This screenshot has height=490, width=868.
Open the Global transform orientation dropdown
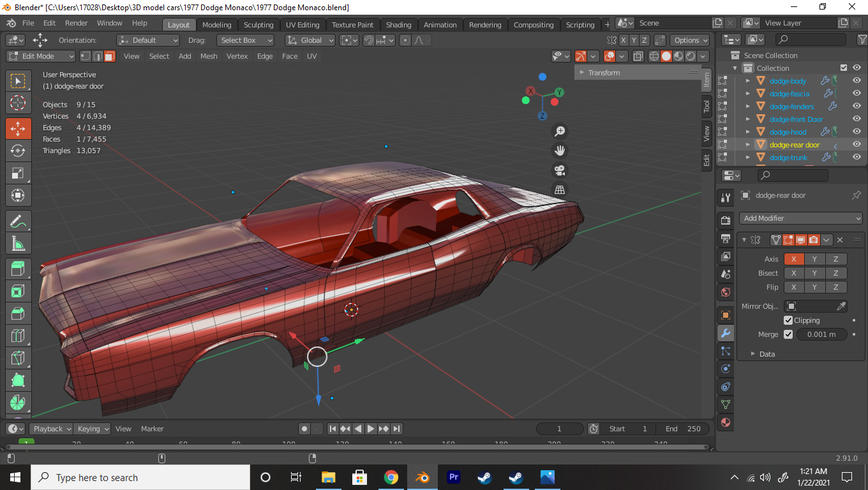click(x=310, y=40)
